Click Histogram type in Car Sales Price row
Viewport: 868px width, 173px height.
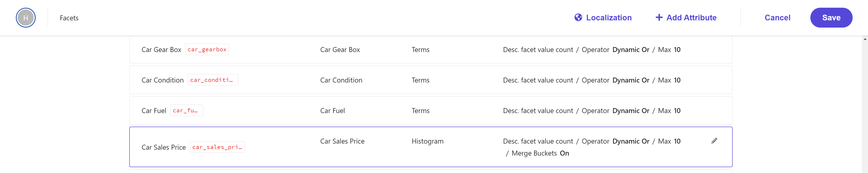tap(427, 141)
